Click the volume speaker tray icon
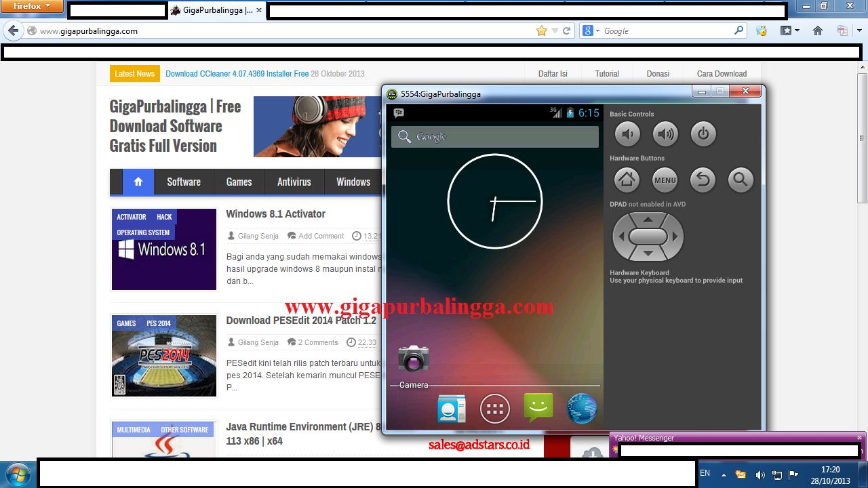The height and width of the screenshot is (488, 868). click(760, 475)
